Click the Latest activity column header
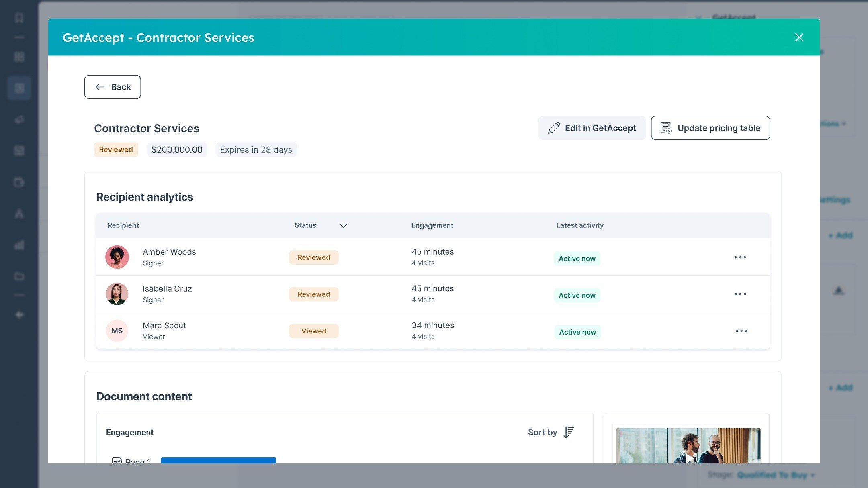This screenshot has width=868, height=488. (579, 225)
